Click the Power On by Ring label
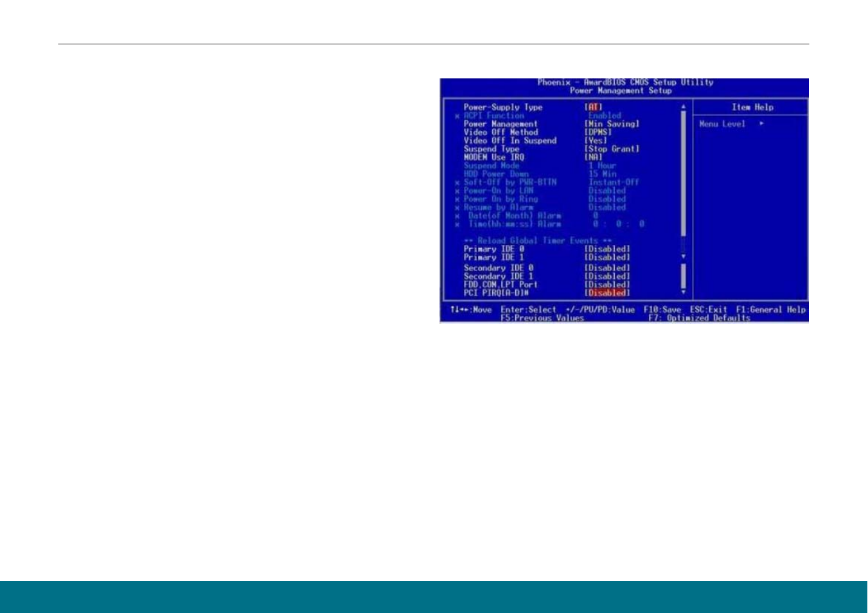 (x=500, y=199)
